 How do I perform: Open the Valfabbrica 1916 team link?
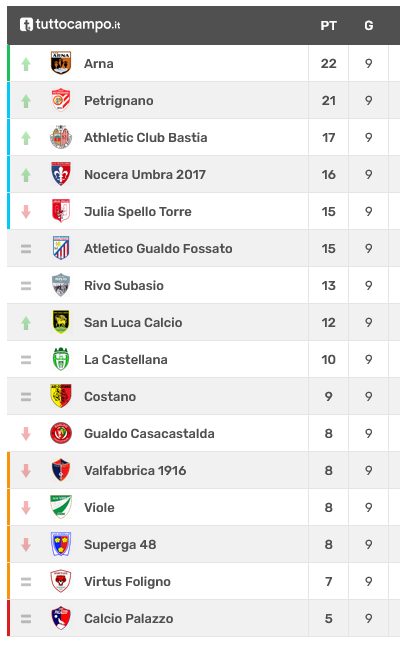point(135,470)
